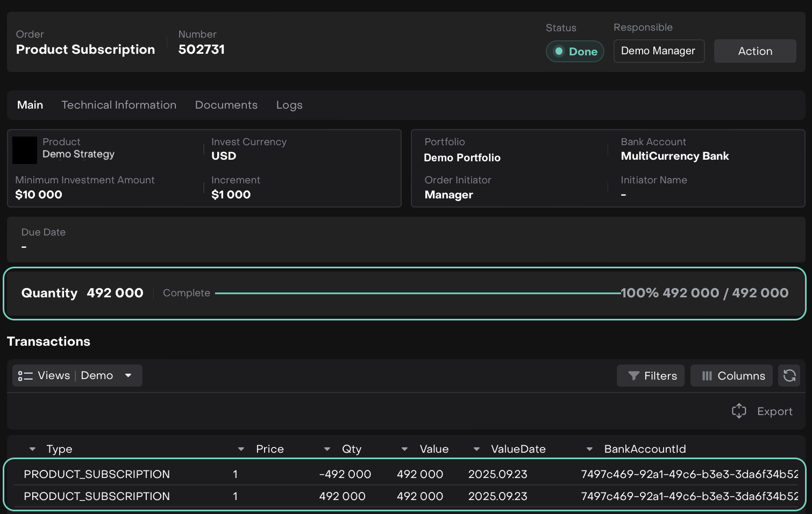Viewport: 812px width, 514px height.
Task: Click the Demo Manager responsible field
Action: point(658,51)
